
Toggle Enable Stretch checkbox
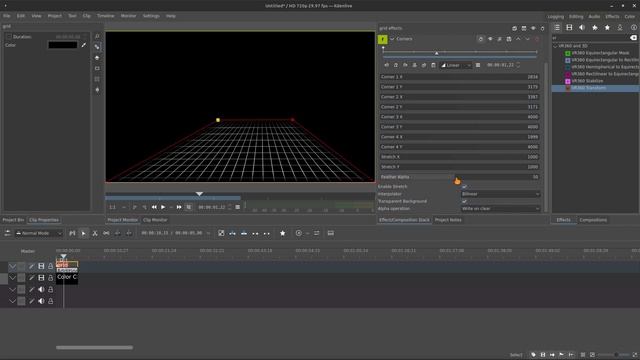464,187
